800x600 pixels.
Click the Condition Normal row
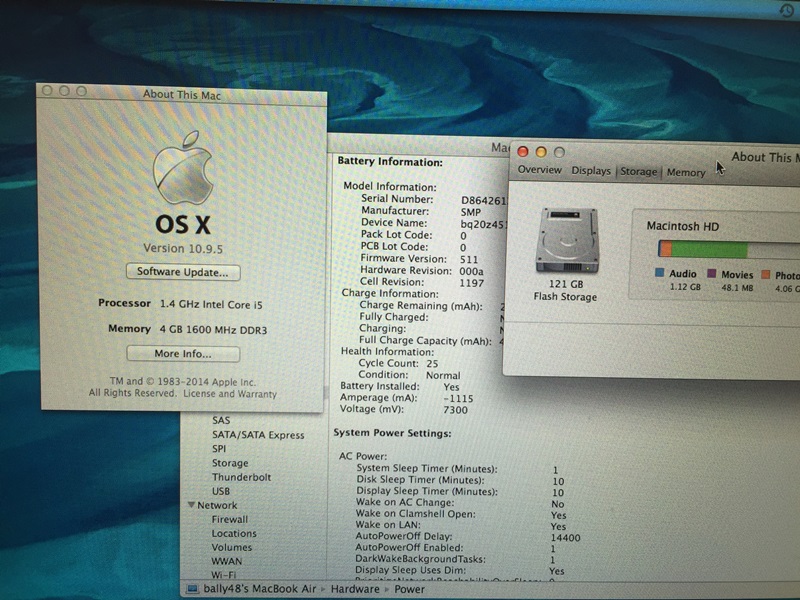[409, 375]
